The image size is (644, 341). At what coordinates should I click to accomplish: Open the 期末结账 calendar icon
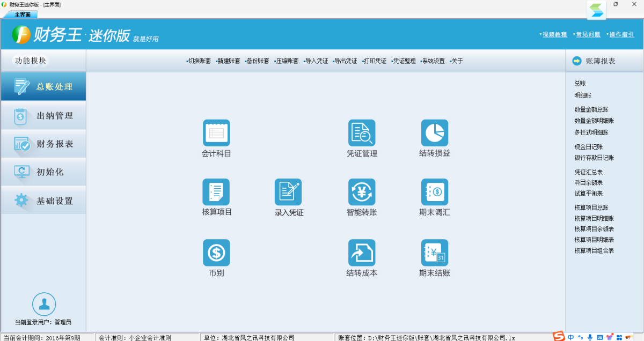pyautogui.click(x=434, y=253)
